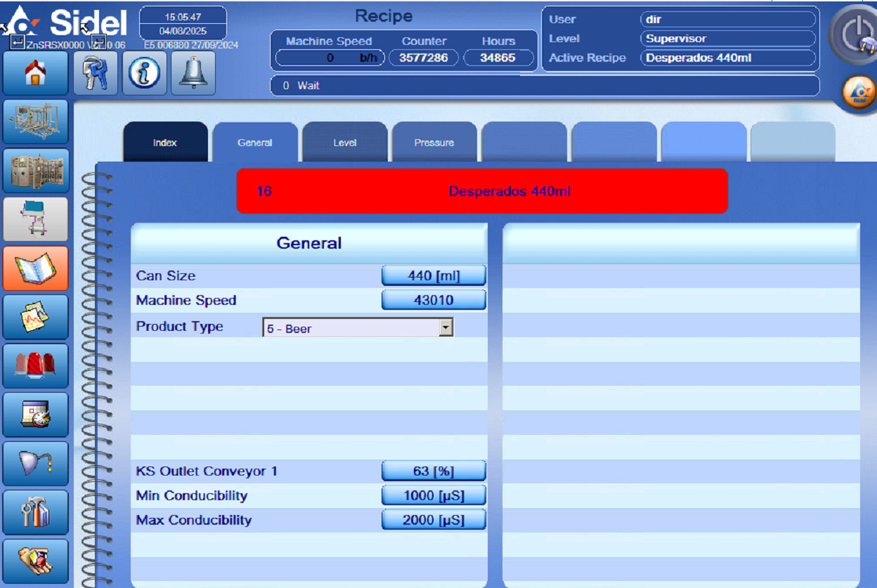Open the hand with cube sidebar icon
Image resolution: width=877 pixels, height=588 pixels.
click(36, 561)
